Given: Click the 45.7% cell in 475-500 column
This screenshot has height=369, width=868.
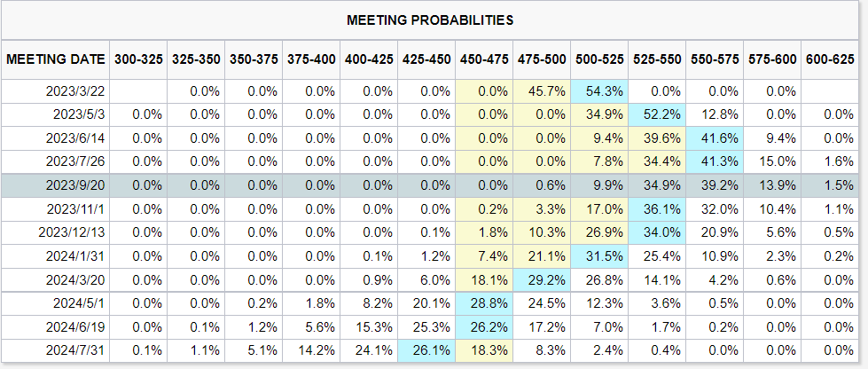Looking at the screenshot, I should [x=542, y=90].
